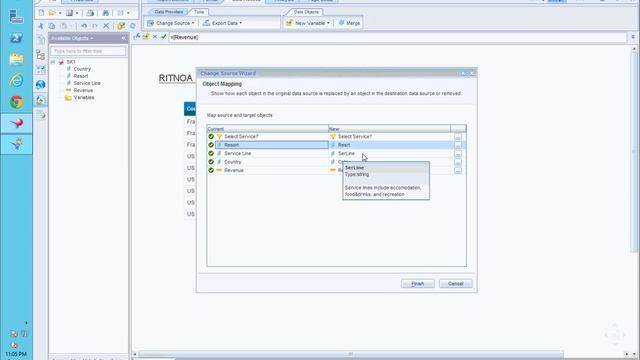Open the document structure side panel icon
The image size is (640, 360).
[40, 54]
